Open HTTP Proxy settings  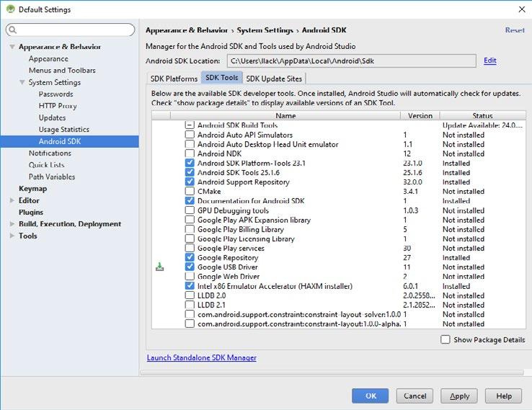tap(58, 106)
